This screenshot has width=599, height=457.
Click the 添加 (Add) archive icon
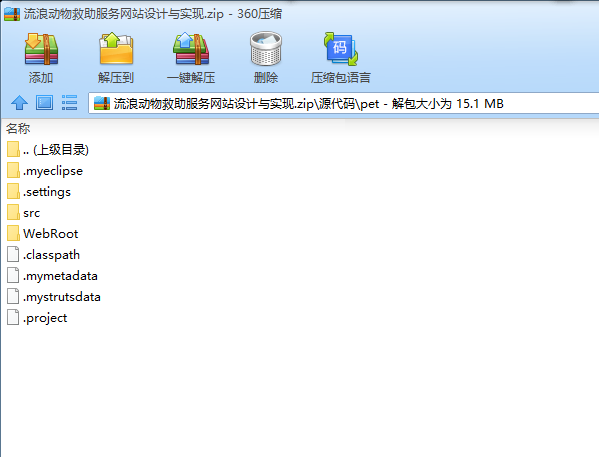point(41,49)
